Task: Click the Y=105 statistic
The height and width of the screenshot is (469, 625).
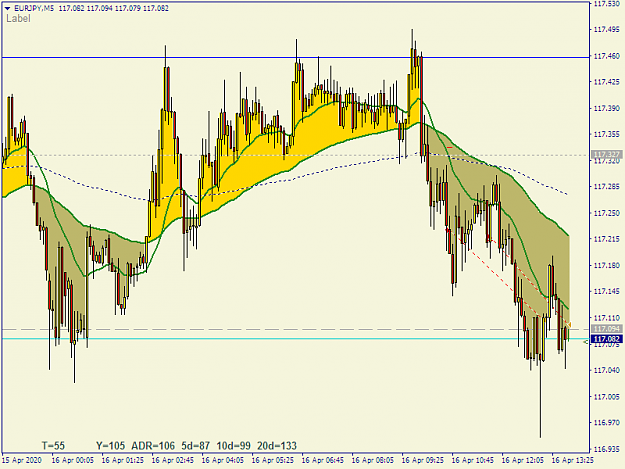Action: (110, 445)
